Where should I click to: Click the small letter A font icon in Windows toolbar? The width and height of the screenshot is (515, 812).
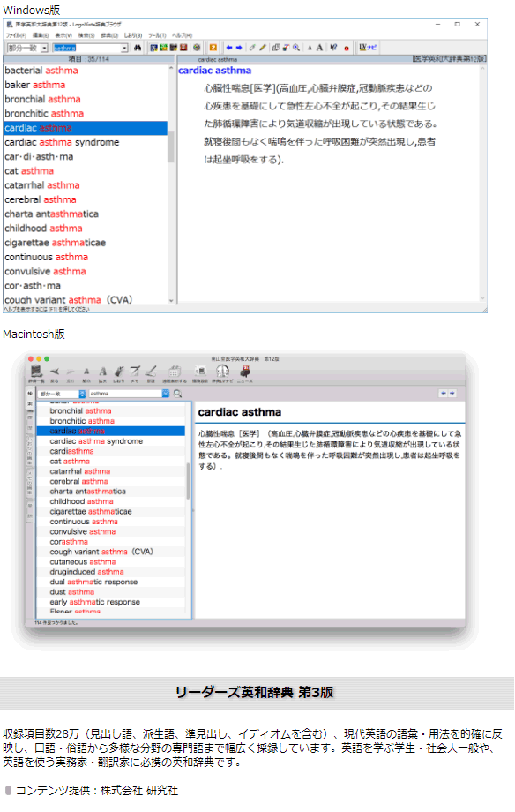(x=310, y=48)
